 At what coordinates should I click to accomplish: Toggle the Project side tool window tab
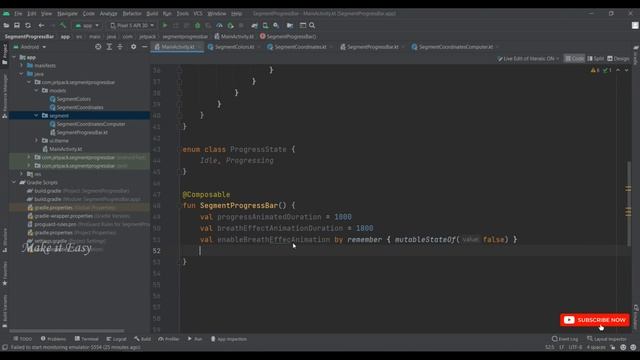(4, 54)
